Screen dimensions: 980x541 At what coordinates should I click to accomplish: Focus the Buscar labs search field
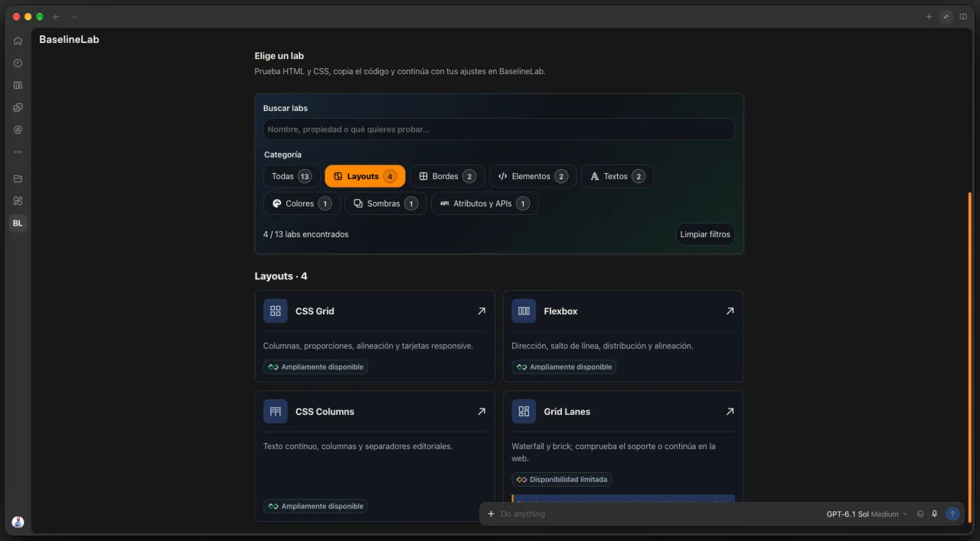click(x=498, y=129)
